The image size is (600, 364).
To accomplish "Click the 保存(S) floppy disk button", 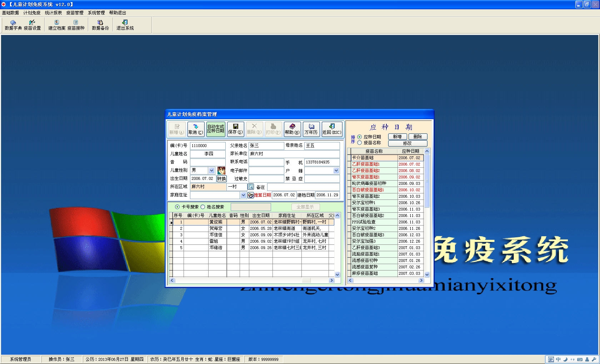I will (235, 129).
